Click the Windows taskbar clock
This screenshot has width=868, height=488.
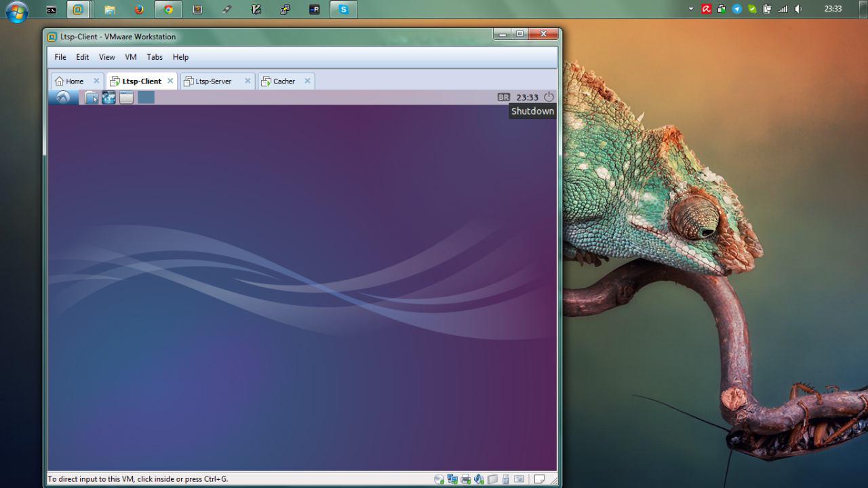tap(833, 9)
